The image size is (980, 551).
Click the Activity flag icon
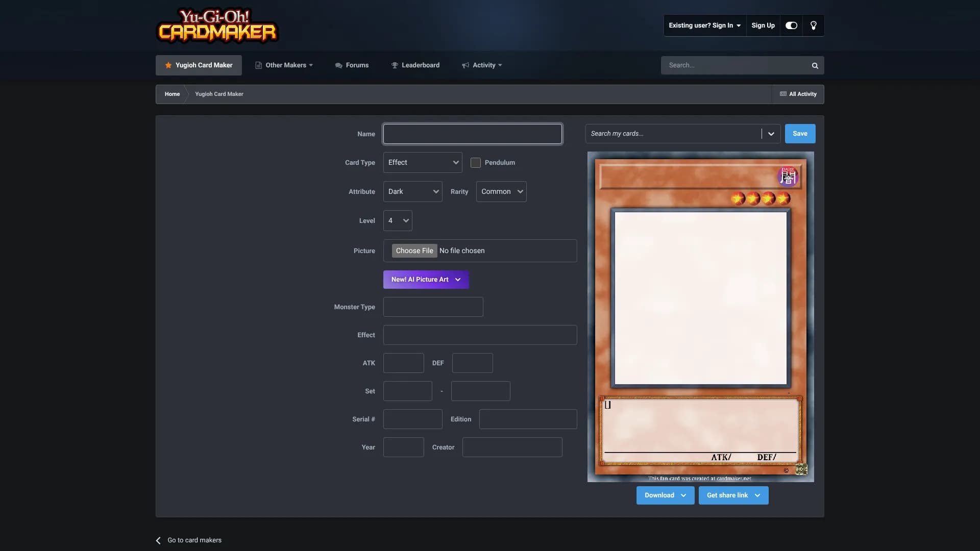pyautogui.click(x=466, y=65)
